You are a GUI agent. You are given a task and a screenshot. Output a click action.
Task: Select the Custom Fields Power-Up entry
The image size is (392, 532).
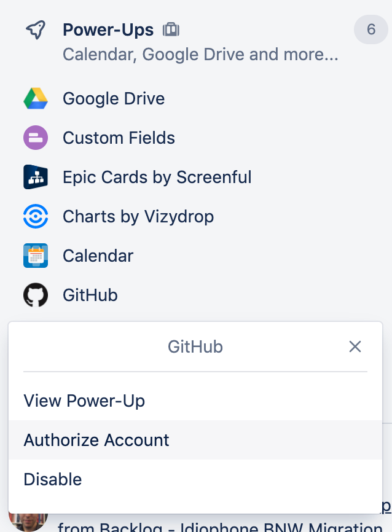(119, 138)
